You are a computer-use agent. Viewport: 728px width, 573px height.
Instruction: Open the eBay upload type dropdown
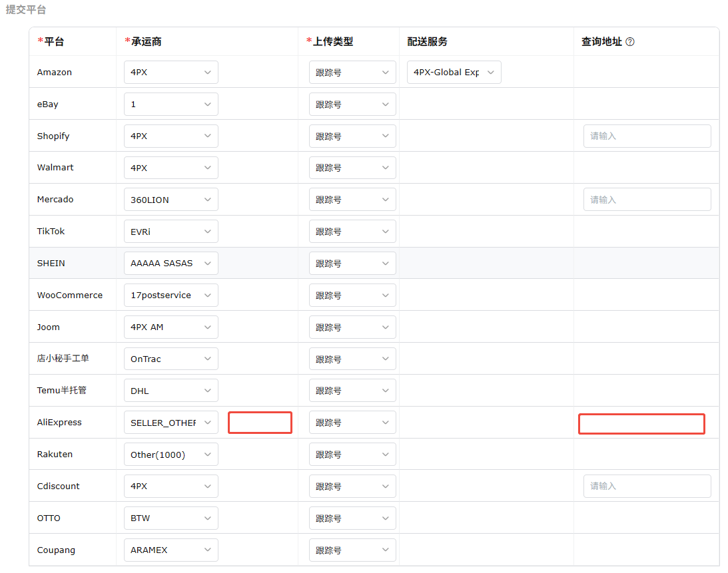352,104
